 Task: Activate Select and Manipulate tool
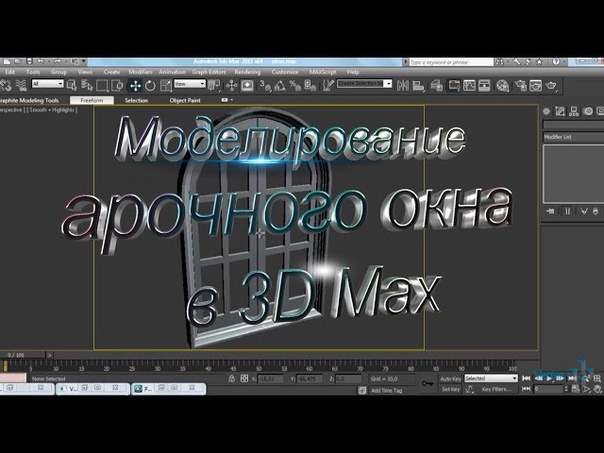(232, 85)
